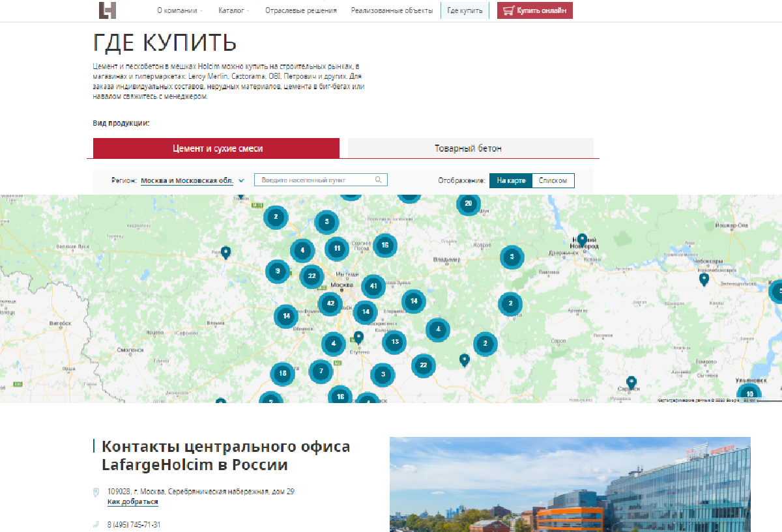The width and height of the screenshot is (782, 532).
Task: Select the Цемент и сухие смеси tab
Action: (x=216, y=148)
